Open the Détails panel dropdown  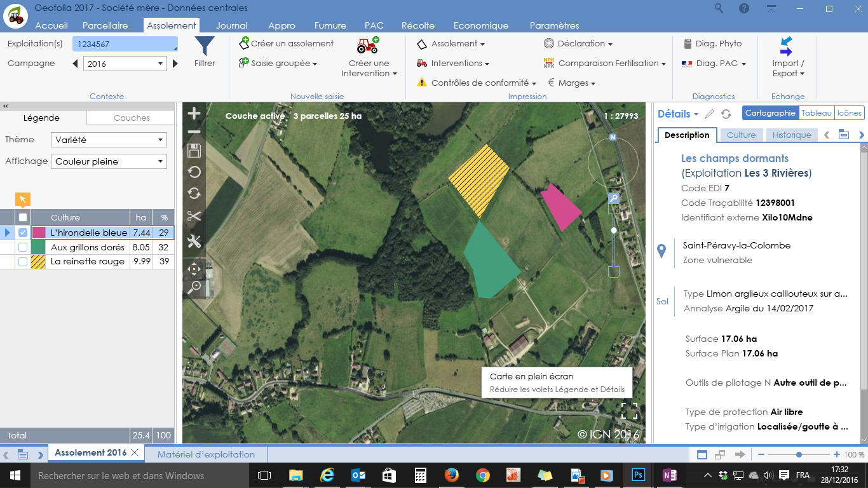click(x=678, y=114)
